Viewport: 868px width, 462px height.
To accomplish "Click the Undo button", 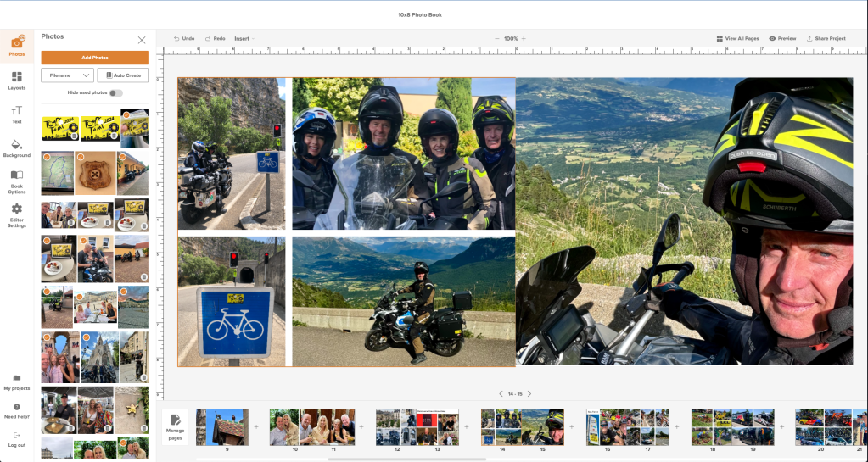I will 184,38.
